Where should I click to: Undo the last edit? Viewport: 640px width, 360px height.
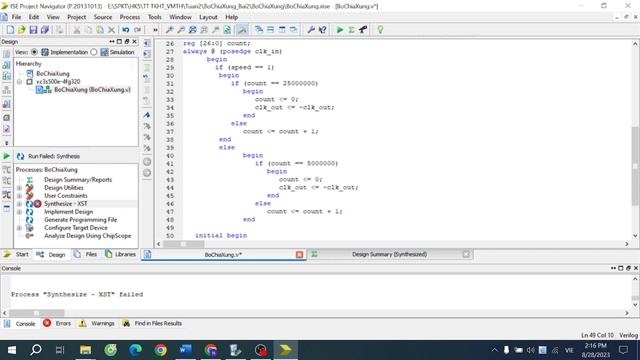pyautogui.click(x=126, y=30)
